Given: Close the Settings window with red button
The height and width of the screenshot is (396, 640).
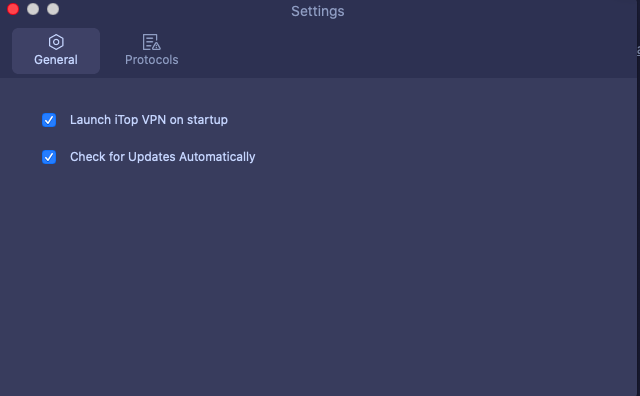Looking at the screenshot, I should 13,9.
